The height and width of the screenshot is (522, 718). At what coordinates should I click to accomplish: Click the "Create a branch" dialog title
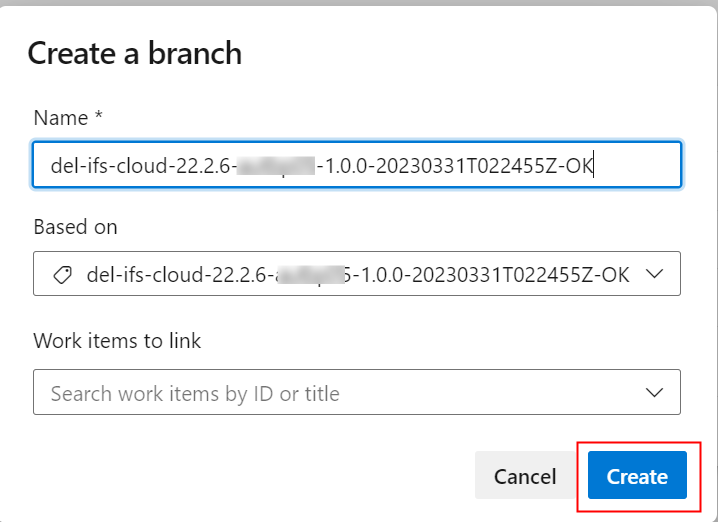pyautogui.click(x=134, y=53)
